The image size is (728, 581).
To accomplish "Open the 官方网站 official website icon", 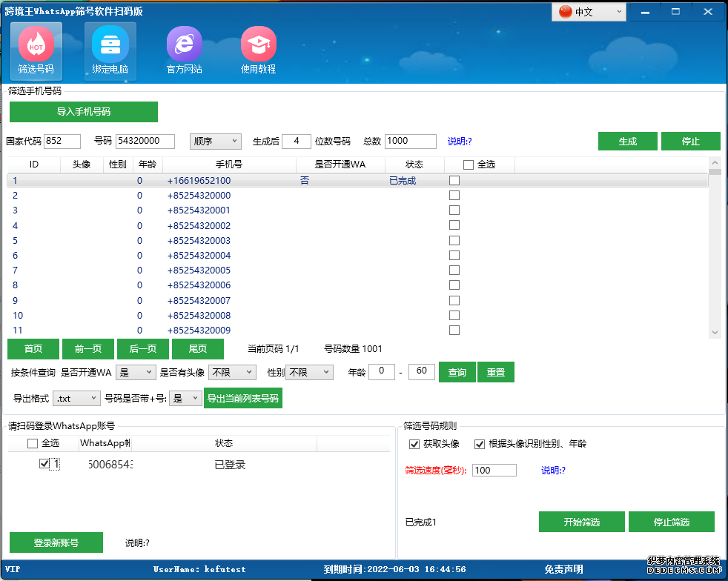I will point(184,50).
